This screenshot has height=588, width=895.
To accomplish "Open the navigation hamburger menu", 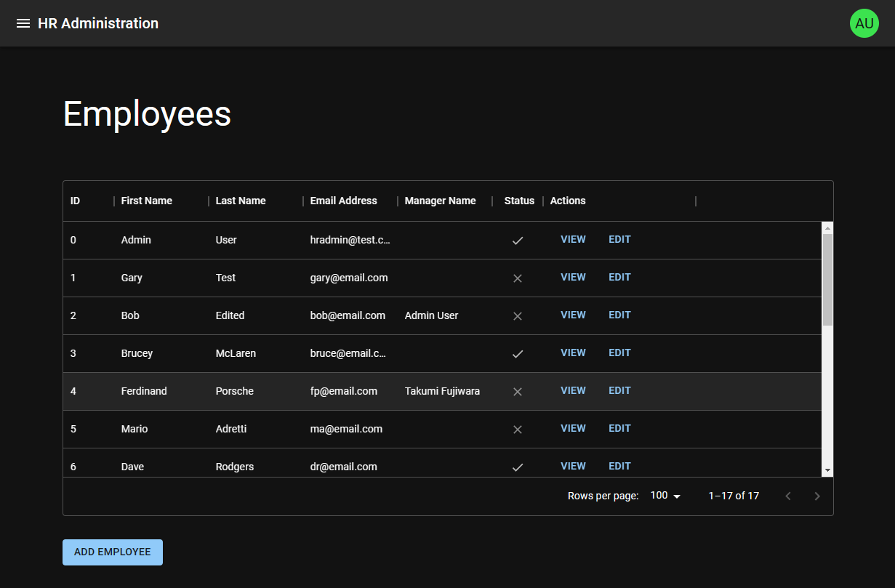I will [23, 23].
